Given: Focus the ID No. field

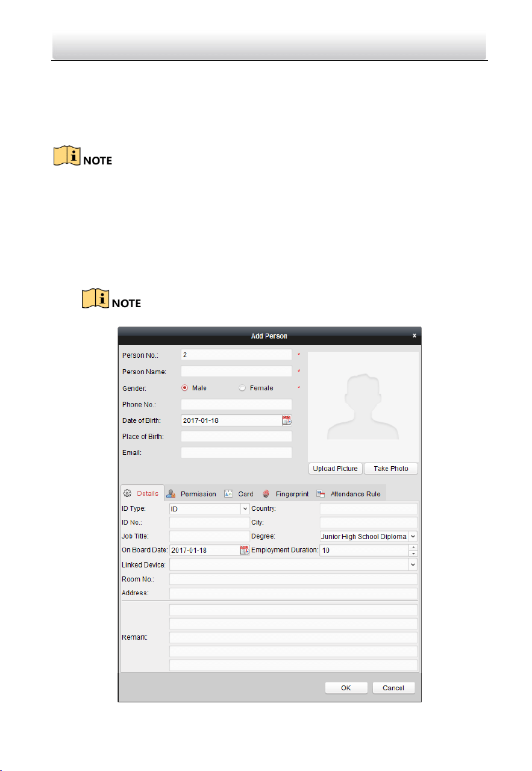Looking at the screenshot, I should pyautogui.click(x=209, y=522).
